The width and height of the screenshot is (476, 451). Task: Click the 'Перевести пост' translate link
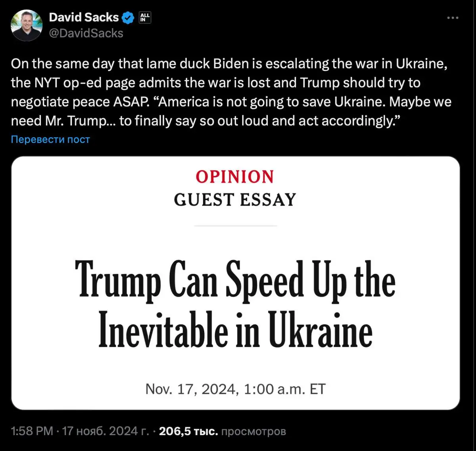coord(50,139)
